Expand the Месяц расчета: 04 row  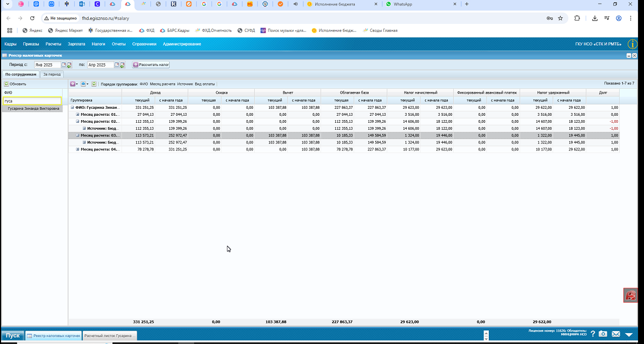point(78,149)
